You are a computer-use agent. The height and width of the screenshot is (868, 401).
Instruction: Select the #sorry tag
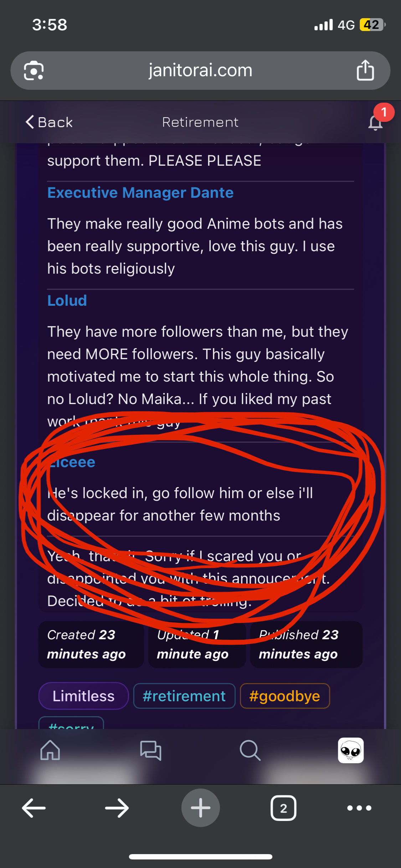(x=71, y=723)
